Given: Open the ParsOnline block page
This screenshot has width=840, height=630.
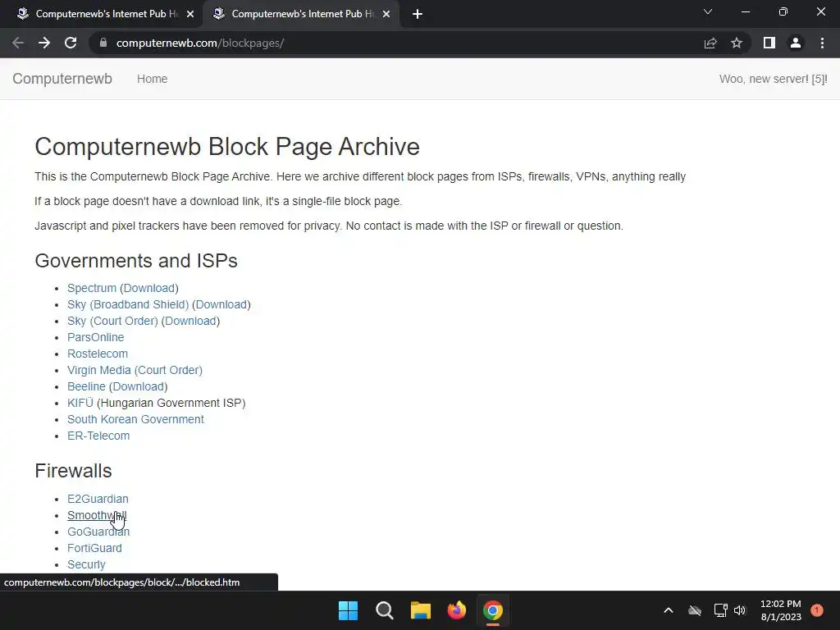Looking at the screenshot, I should [95, 337].
